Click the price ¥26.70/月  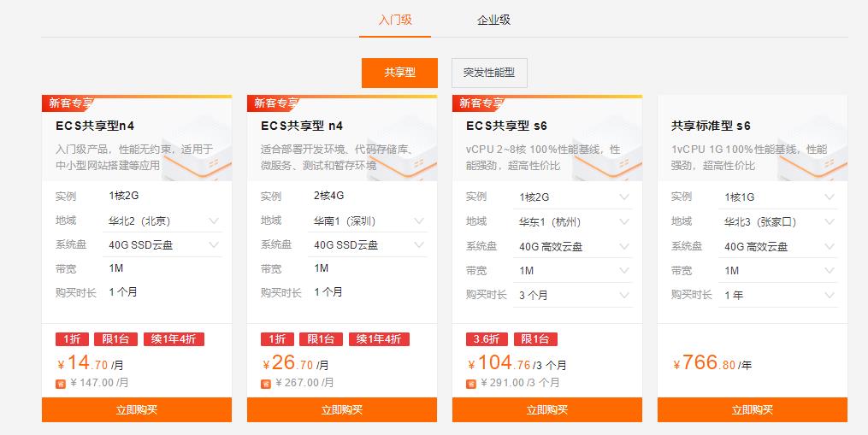pyautogui.click(x=296, y=363)
